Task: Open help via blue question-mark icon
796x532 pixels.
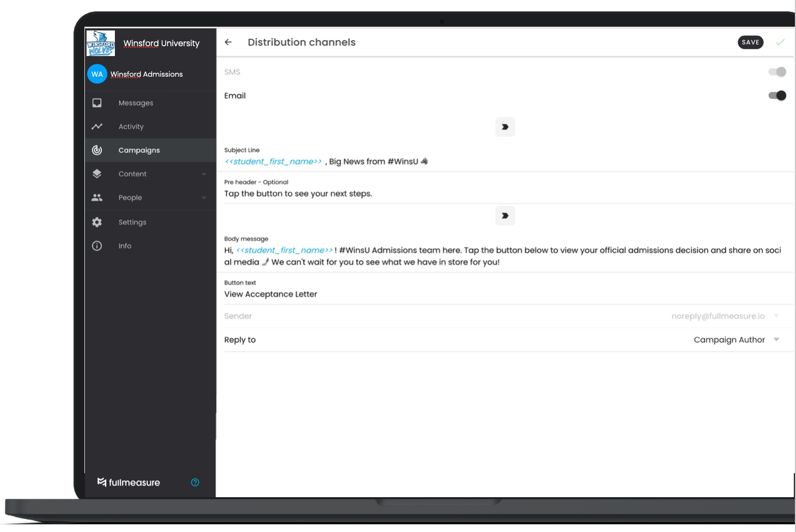Action: pyautogui.click(x=195, y=482)
